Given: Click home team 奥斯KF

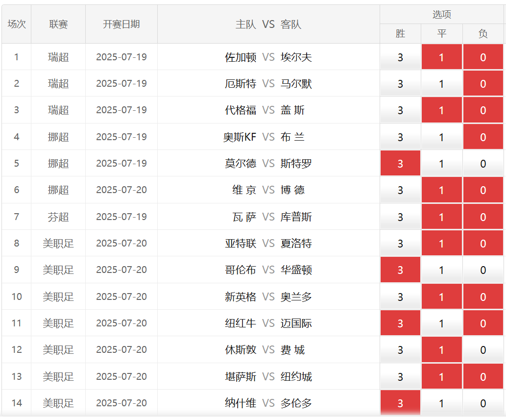Looking at the screenshot, I should [x=240, y=137].
